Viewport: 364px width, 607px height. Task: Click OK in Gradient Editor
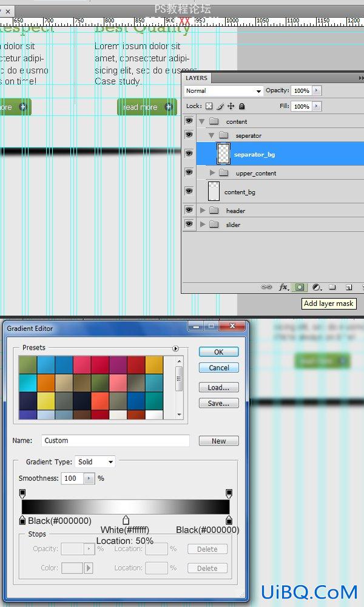pos(219,352)
